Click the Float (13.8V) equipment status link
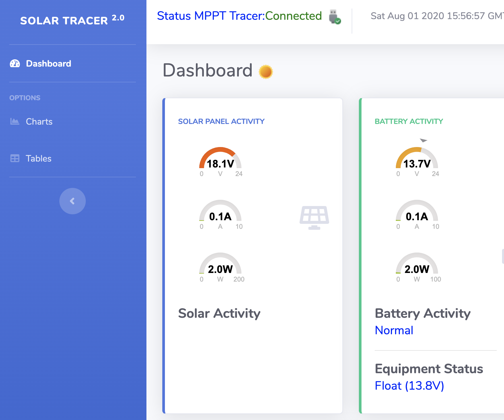Screen dimensions: 504x420 coord(409,385)
